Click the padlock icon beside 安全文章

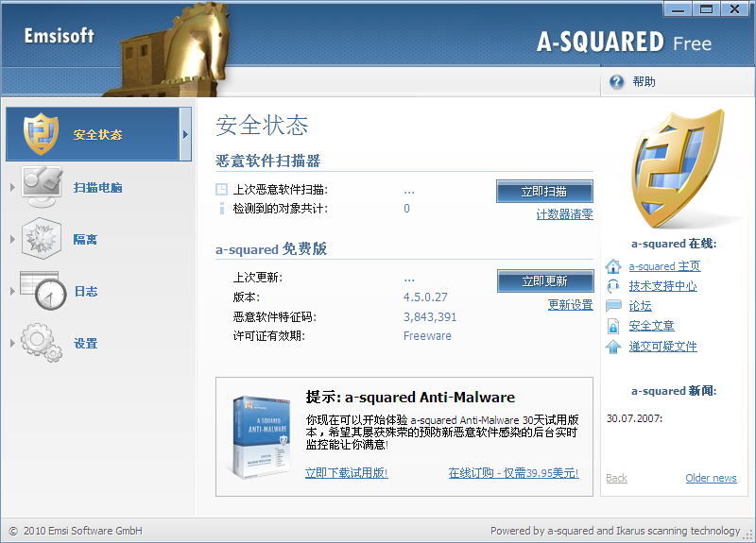(x=613, y=326)
